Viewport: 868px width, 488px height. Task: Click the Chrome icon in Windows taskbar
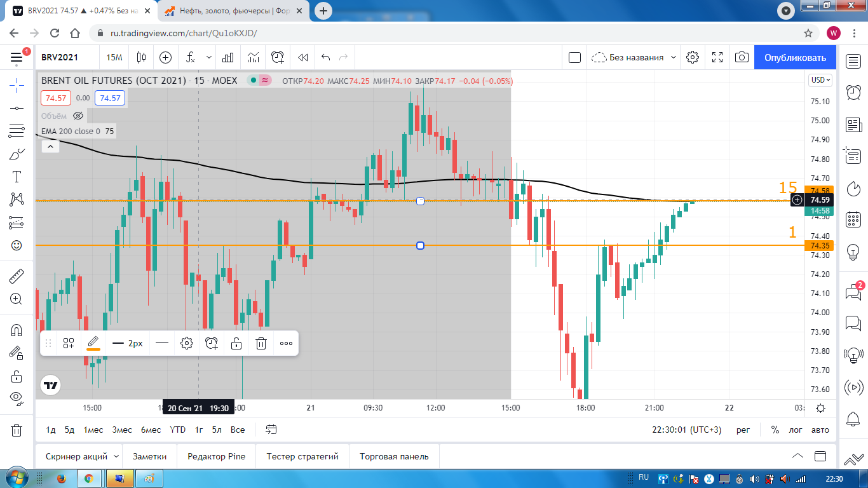pyautogui.click(x=89, y=478)
